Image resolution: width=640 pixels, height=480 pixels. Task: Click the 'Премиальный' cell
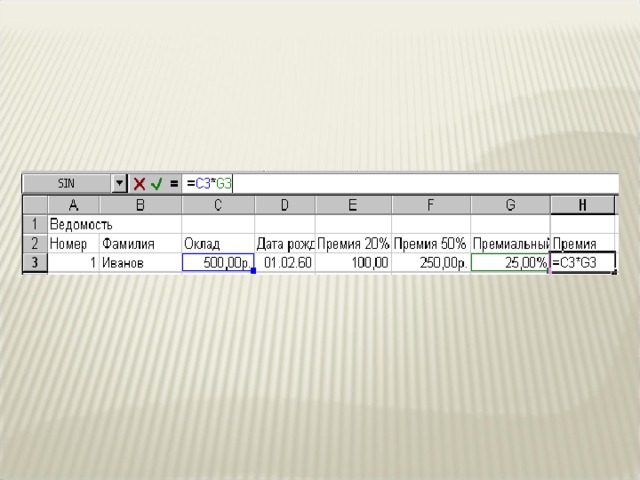510,244
